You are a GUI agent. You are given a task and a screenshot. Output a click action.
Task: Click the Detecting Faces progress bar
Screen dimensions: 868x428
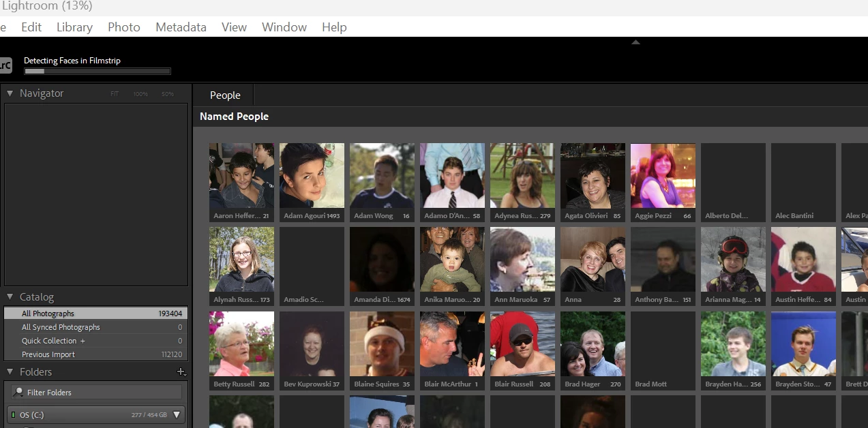(x=98, y=71)
